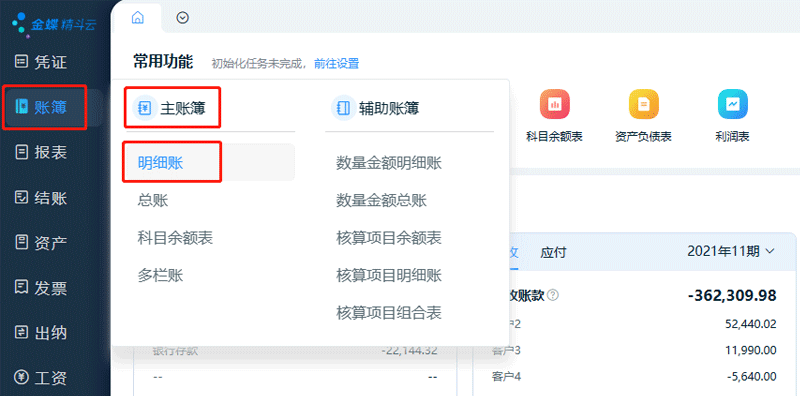Click the 客户3 row label
800x396 pixels.
click(506, 351)
